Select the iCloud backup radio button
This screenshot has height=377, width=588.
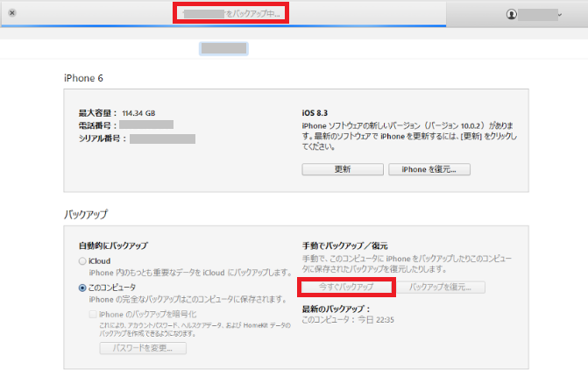tap(82, 261)
